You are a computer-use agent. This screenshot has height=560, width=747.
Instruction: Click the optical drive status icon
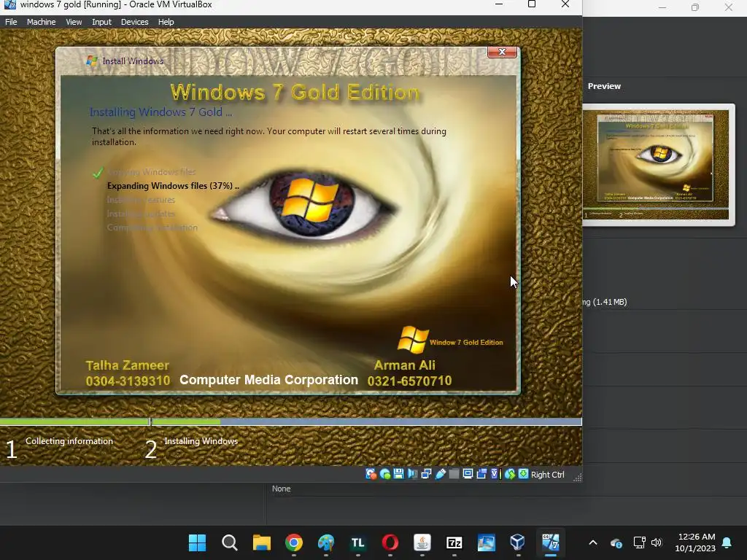tap(385, 474)
